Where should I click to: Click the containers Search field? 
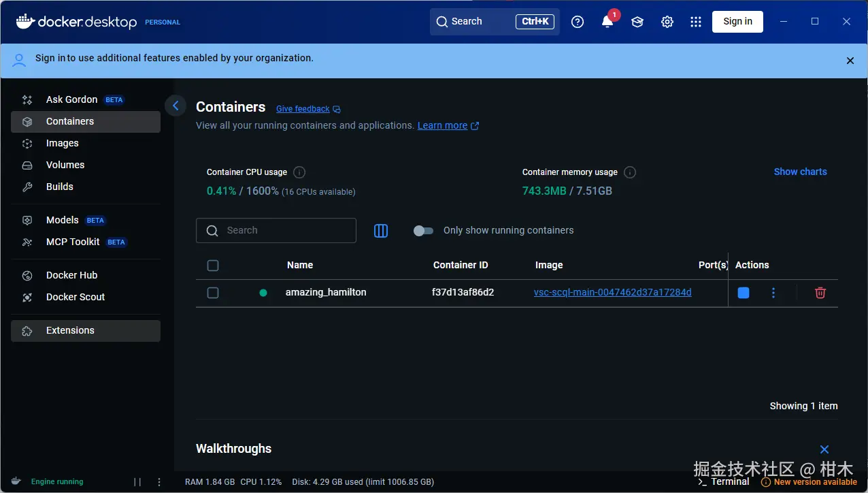click(276, 230)
